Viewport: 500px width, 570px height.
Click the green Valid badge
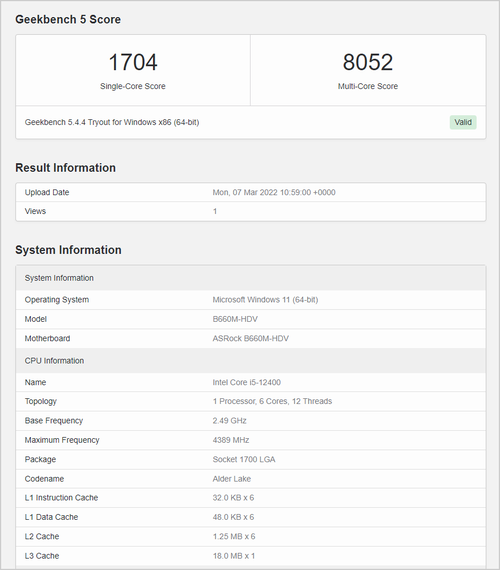click(x=463, y=122)
